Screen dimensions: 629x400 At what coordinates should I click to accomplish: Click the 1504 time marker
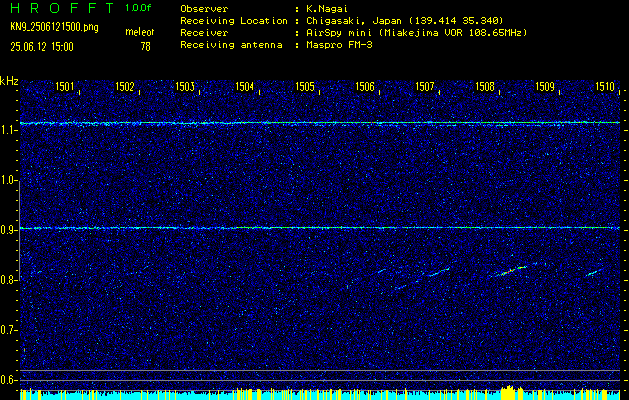click(245, 86)
